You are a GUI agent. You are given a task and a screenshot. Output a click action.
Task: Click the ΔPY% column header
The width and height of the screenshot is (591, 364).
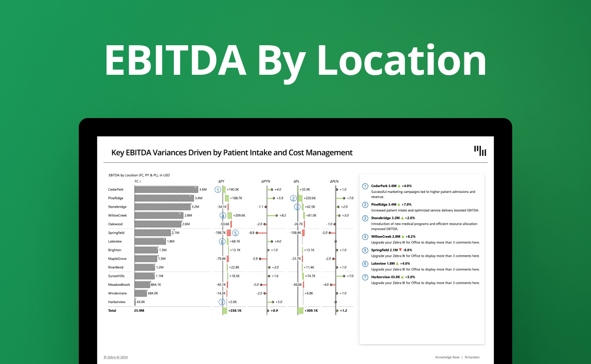(265, 182)
